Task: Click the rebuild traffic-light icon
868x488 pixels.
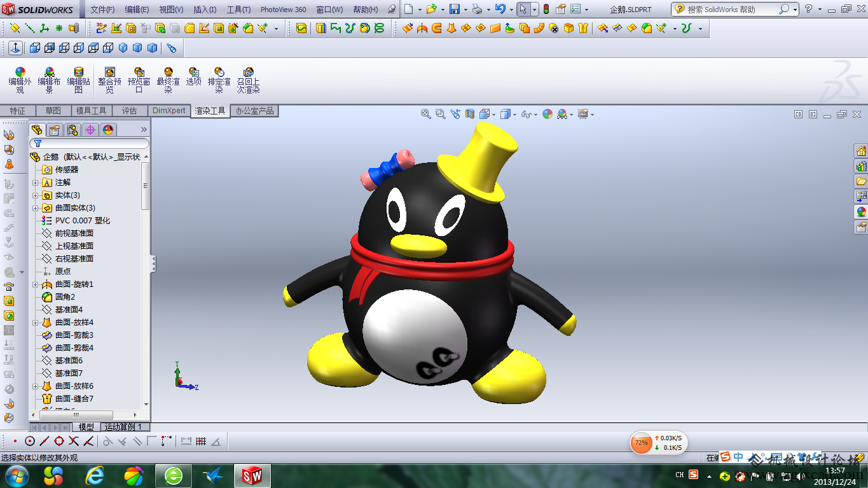Action: 546,10
